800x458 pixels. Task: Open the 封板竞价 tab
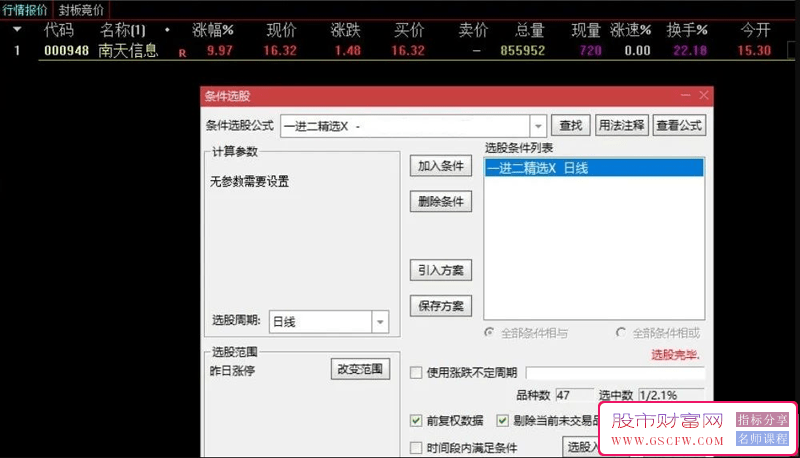click(81, 10)
